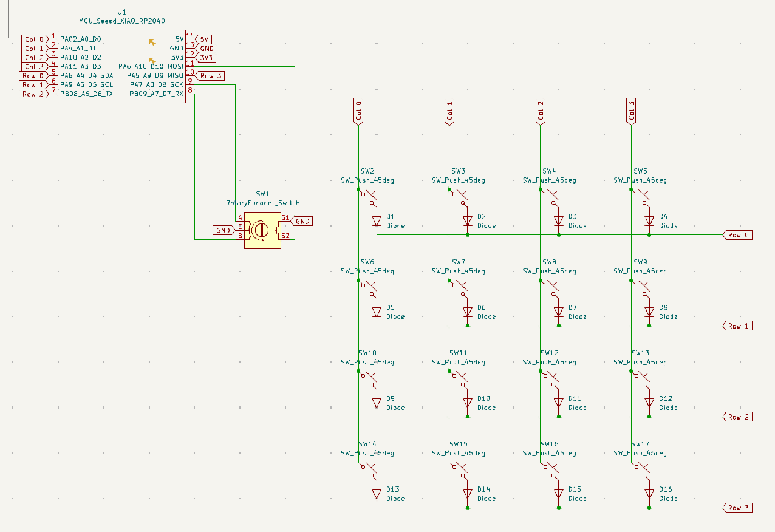775x532 pixels.
Task: Select the push switch SW13 symbol
Action: (x=642, y=378)
